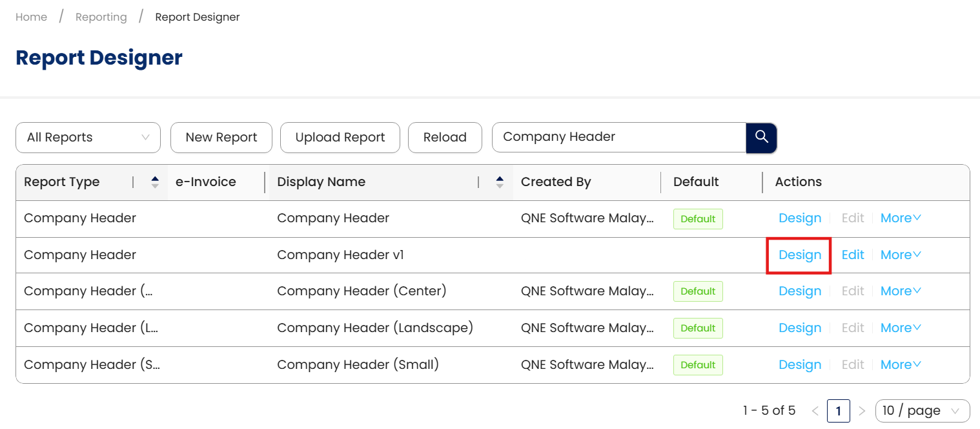Screen dimensions: 980x429
Task: Go to next page arrow
Action: [x=862, y=411]
